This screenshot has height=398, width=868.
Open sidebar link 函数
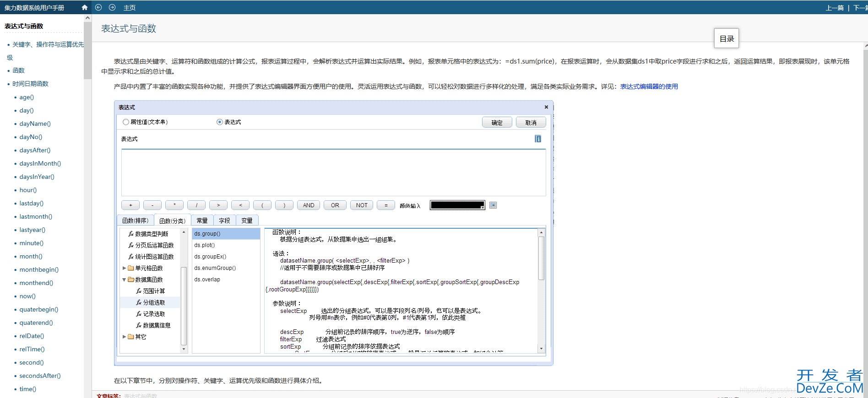18,70
